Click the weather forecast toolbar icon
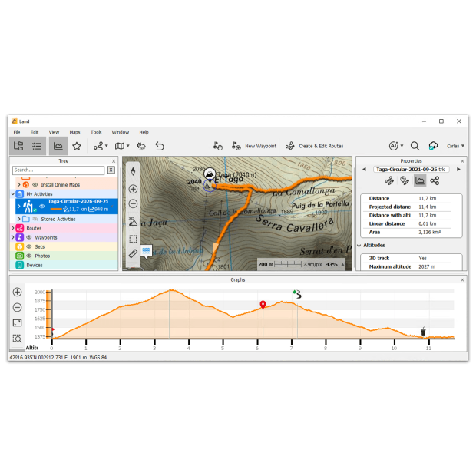This screenshot has width=476, height=476. [141, 146]
